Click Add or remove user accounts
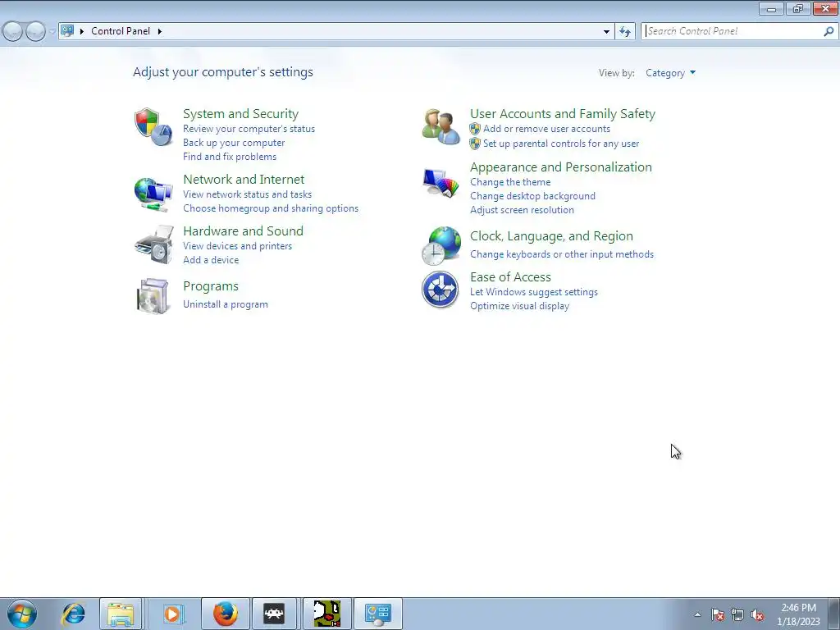This screenshot has height=630, width=840. click(546, 129)
